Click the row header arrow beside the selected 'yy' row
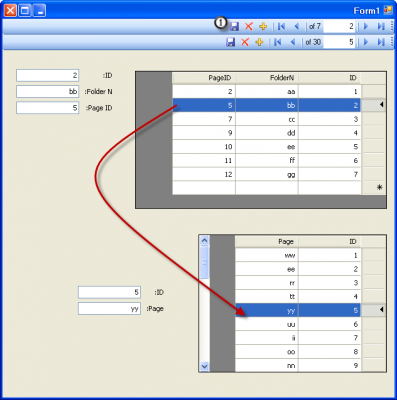 pyautogui.click(x=373, y=310)
